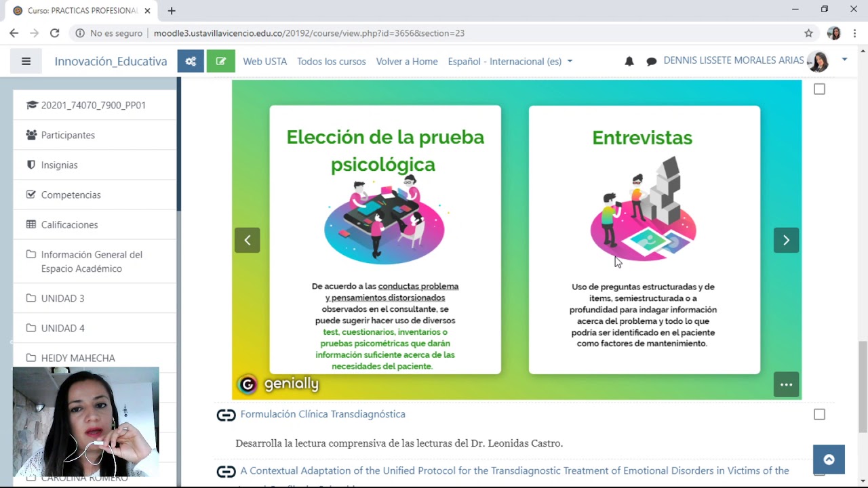Go to UNIDAD 4 section
Viewport: 868px width, 488px height.
coord(94,328)
